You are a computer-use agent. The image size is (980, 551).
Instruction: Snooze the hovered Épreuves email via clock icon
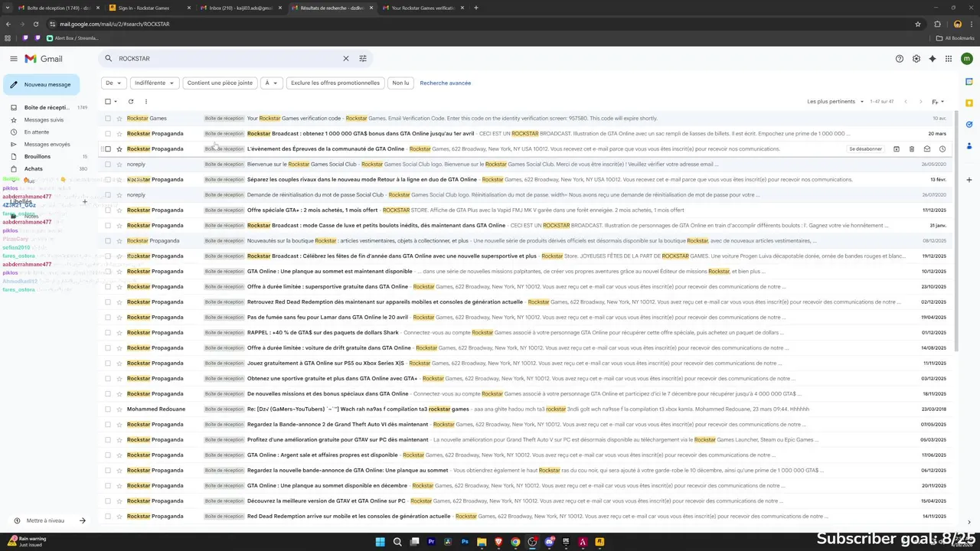pyautogui.click(x=942, y=149)
